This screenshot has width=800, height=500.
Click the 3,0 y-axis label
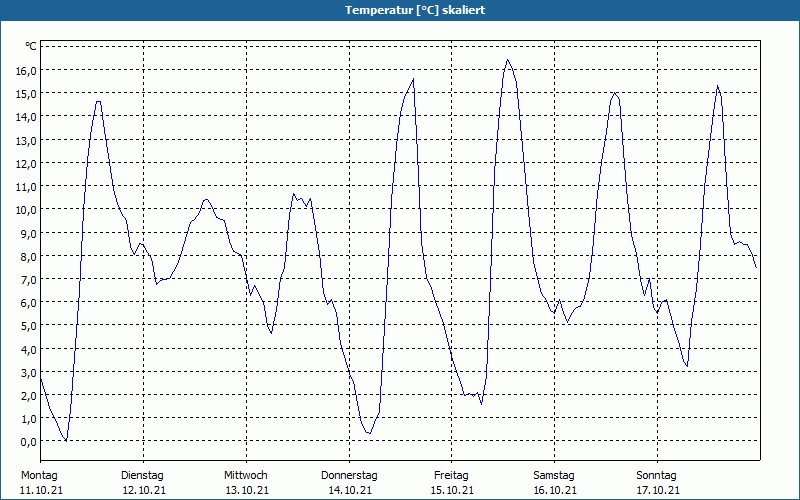[31, 372]
